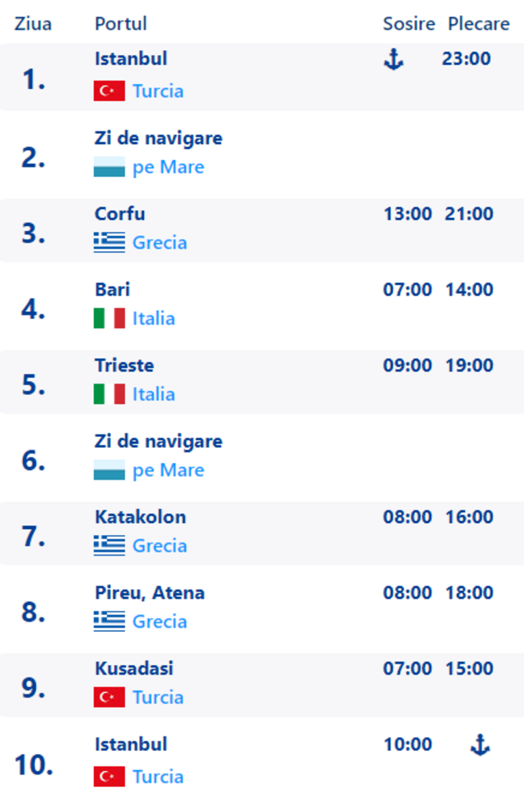This screenshot has height=812, width=524.
Task: Click the Greek flag under Corfu
Action: tap(110, 242)
